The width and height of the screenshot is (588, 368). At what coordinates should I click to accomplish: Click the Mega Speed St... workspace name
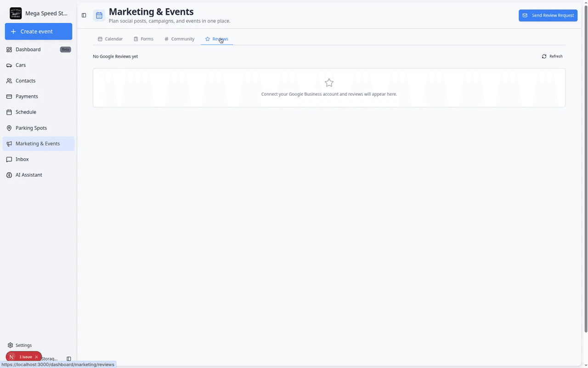tap(46, 13)
